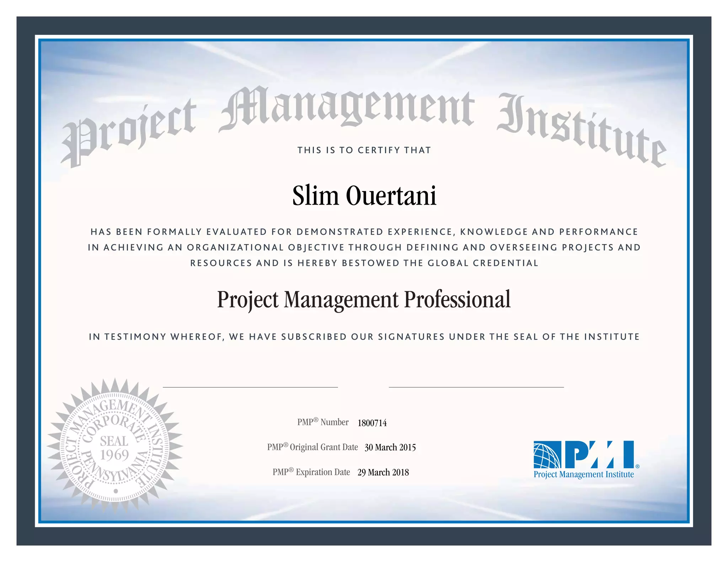728x562 pixels.
Task: Click the left signature line
Action: (250, 387)
